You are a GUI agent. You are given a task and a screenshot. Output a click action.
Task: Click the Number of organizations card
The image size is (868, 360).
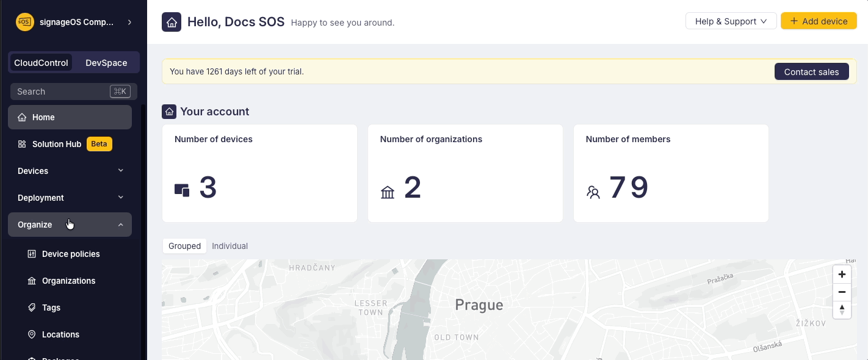(x=465, y=173)
